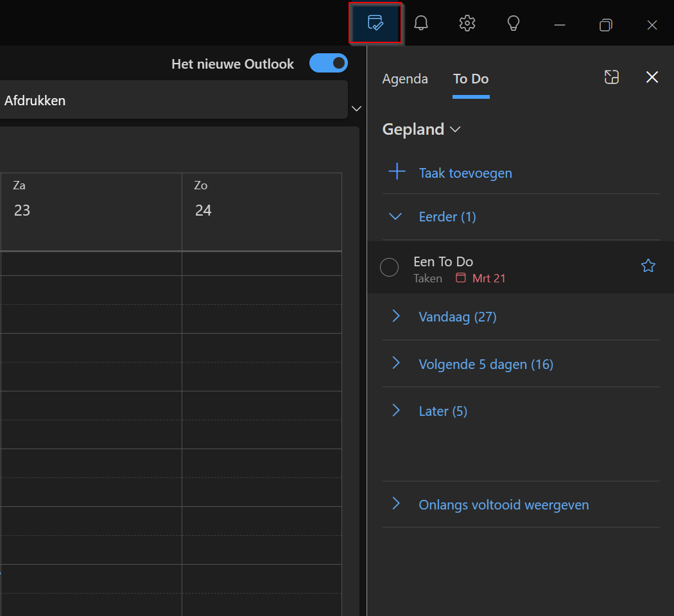Expand the ribbon with the chevron
Viewport: 674px width, 616px height.
356,108
